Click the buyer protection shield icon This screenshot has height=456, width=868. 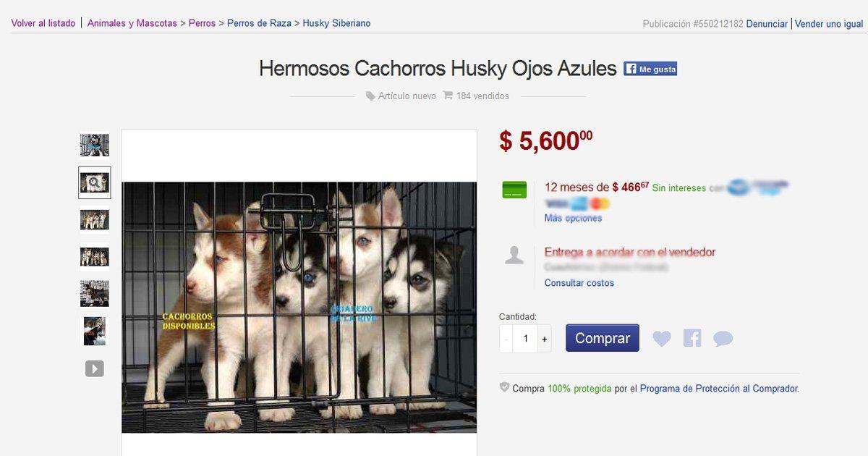point(504,387)
